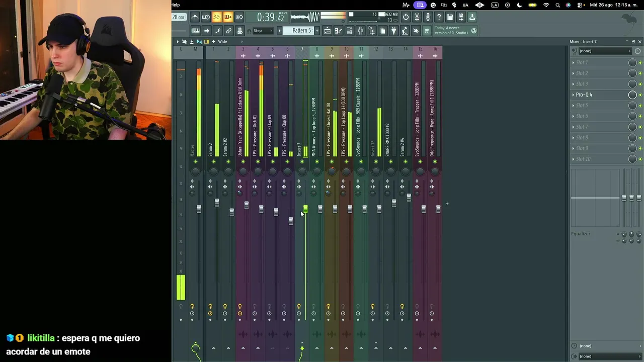644x362 pixels.
Task: Save the project with the floppy icon
Action: coord(450,17)
